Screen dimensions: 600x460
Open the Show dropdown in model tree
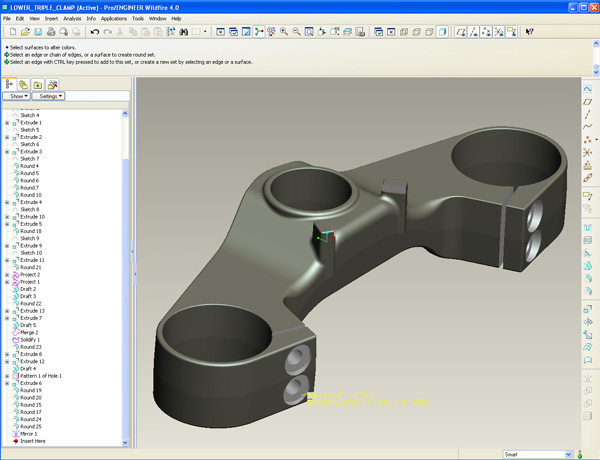pos(16,96)
